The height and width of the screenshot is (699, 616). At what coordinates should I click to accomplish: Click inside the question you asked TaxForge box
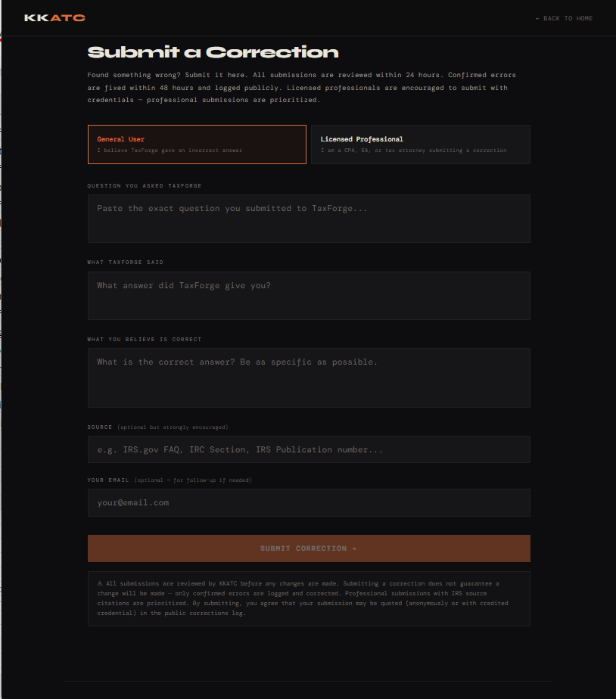pyautogui.click(x=308, y=219)
